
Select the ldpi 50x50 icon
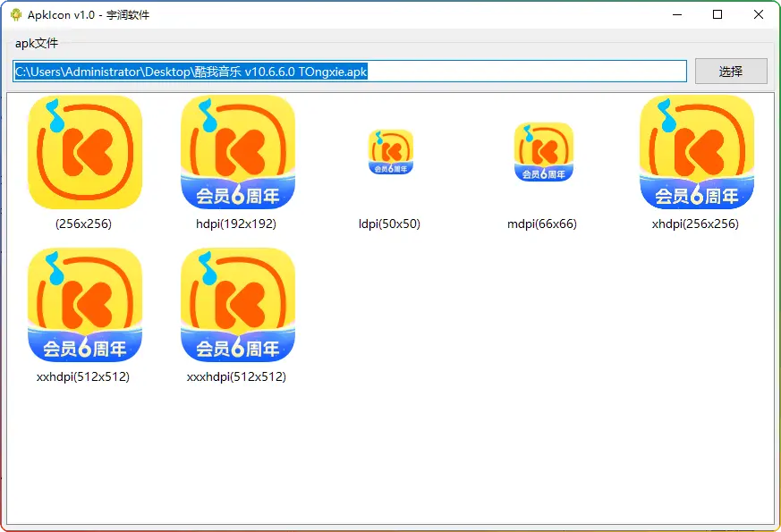click(x=390, y=152)
